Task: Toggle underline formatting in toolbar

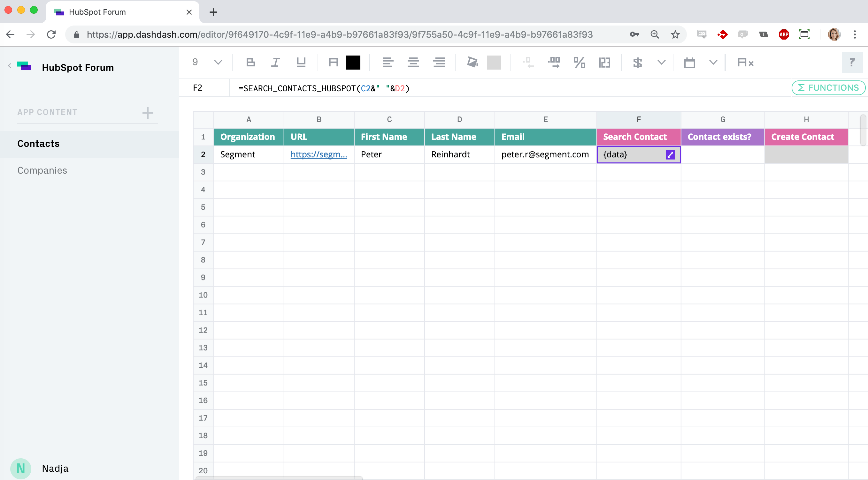Action: pyautogui.click(x=301, y=62)
